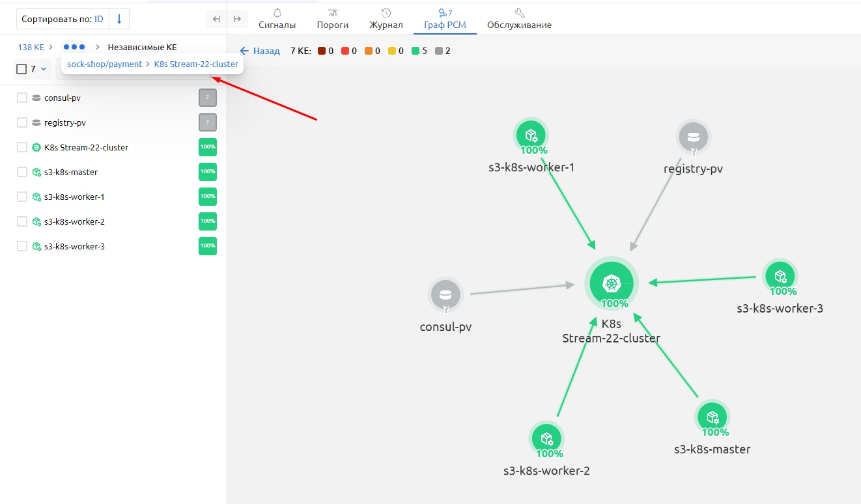Click the s3-k8s-worker-2 graph node
Image resolution: width=861 pixels, height=504 pixels.
(546, 438)
